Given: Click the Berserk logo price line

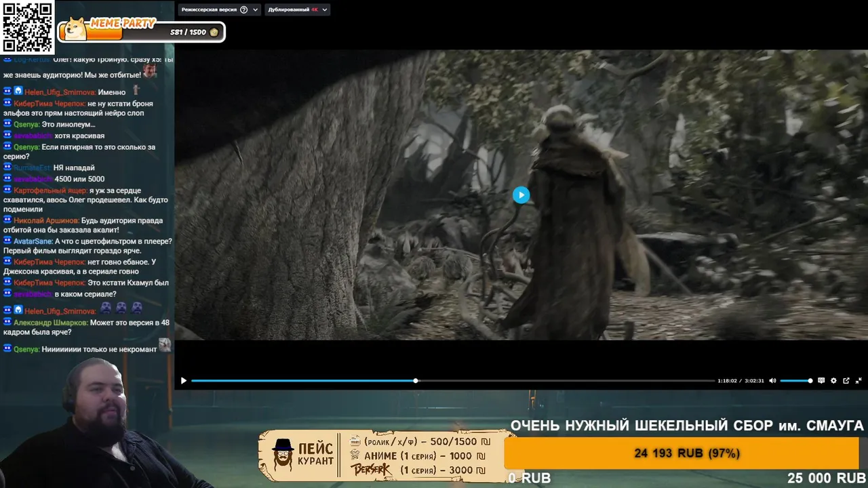Looking at the screenshot, I should [418, 470].
